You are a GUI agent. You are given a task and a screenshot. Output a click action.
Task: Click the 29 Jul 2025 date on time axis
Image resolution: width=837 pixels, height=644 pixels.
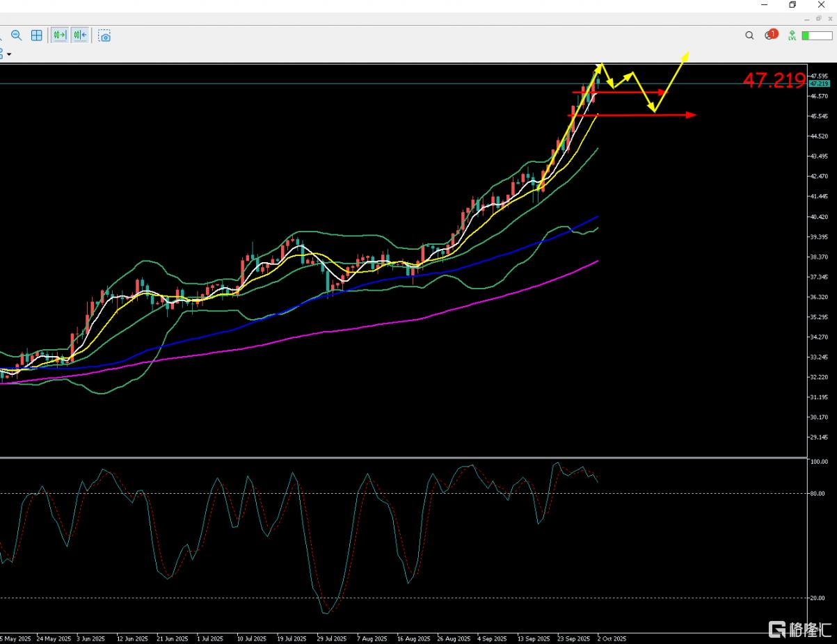(x=332, y=638)
